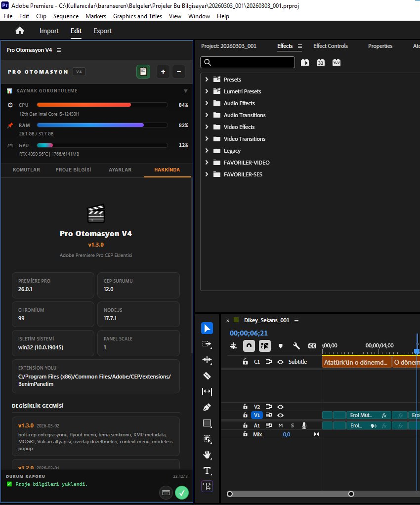The height and width of the screenshot is (505, 420).
Task: Select the Selection (arrow) tool
Action: 207,328
